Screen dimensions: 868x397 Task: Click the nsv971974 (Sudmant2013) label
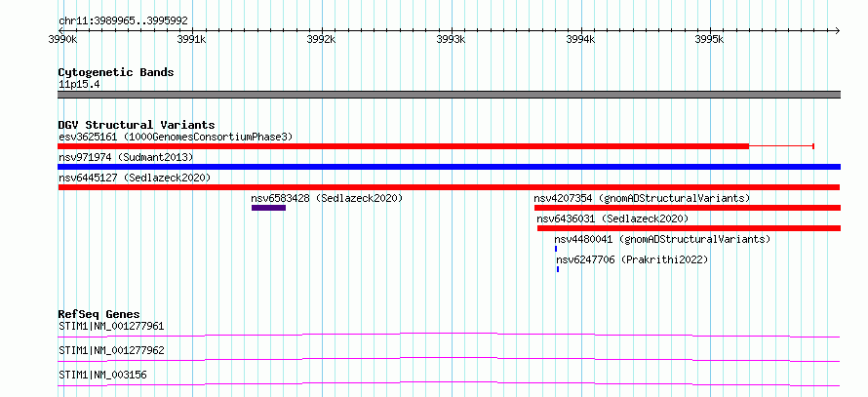coord(126,157)
